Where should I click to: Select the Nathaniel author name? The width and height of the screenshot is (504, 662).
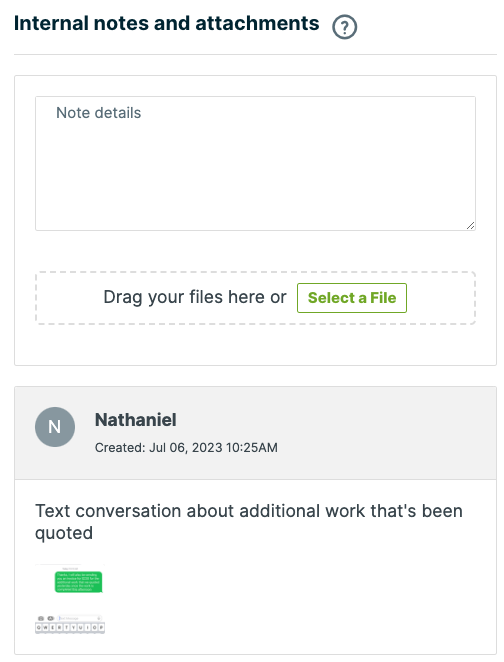point(135,420)
